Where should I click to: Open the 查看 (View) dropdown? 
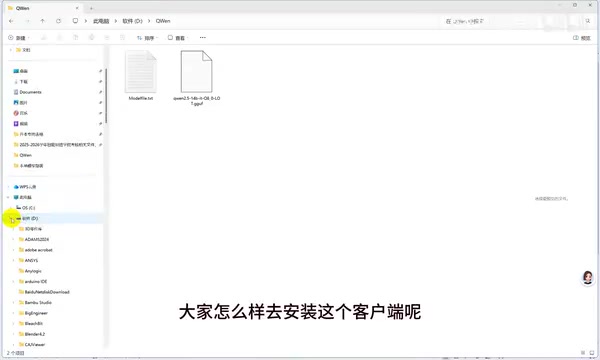(178, 37)
